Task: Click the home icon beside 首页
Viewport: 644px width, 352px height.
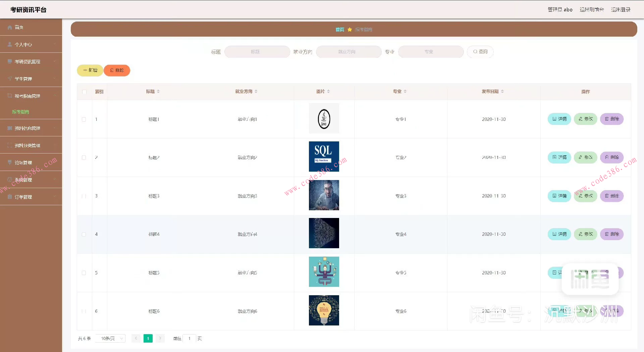Action: tap(10, 27)
